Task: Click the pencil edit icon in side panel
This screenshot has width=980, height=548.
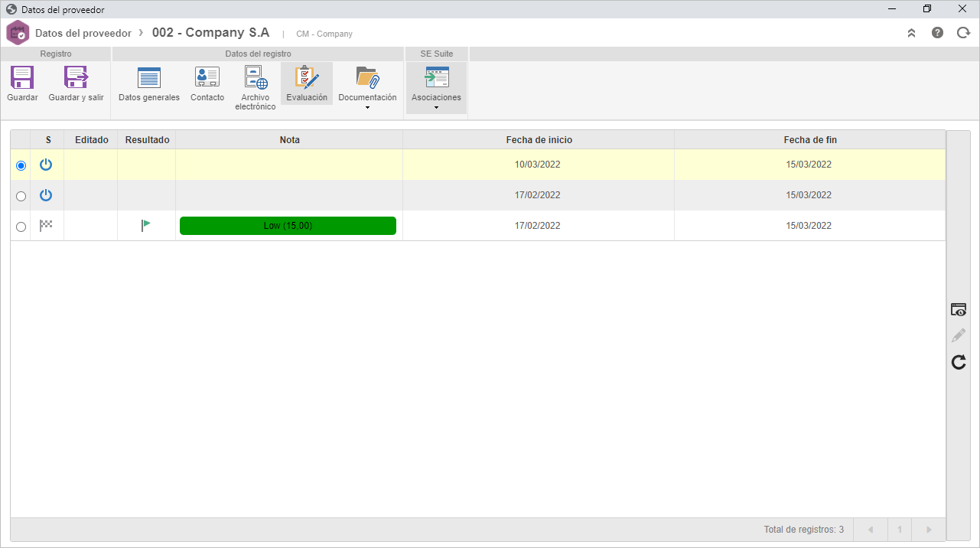Action: (x=959, y=335)
